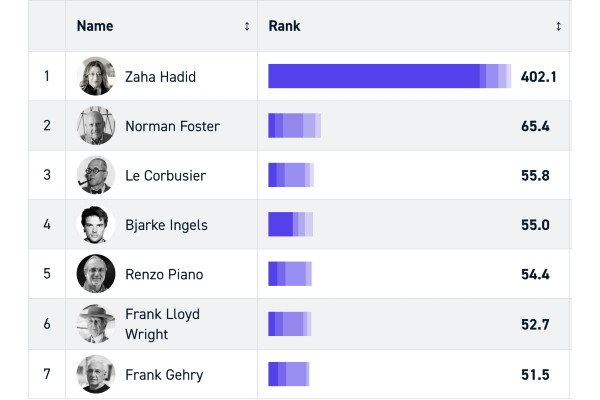Select row number 5 cell
The height and width of the screenshot is (400, 600).
47,274
